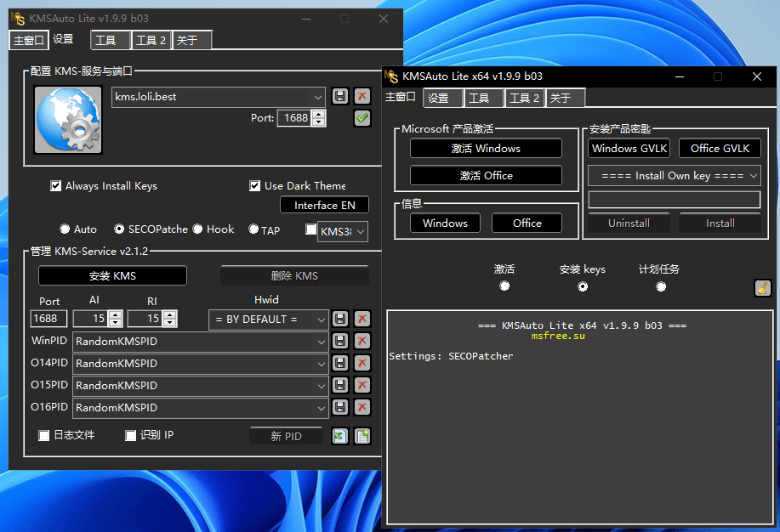Enable the 识别 IP checkbox
Viewport: 780px width, 532px height.
click(x=130, y=436)
